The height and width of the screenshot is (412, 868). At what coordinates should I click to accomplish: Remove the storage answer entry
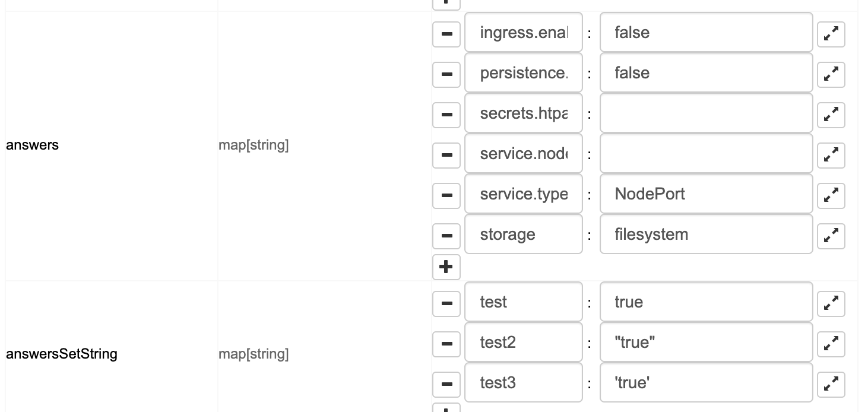tap(446, 236)
